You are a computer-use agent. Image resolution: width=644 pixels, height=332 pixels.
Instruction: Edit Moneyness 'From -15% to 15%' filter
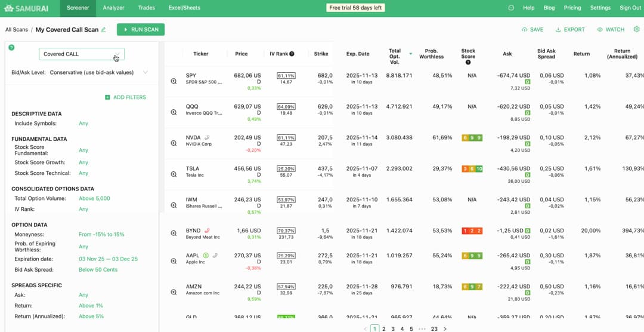(101, 235)
